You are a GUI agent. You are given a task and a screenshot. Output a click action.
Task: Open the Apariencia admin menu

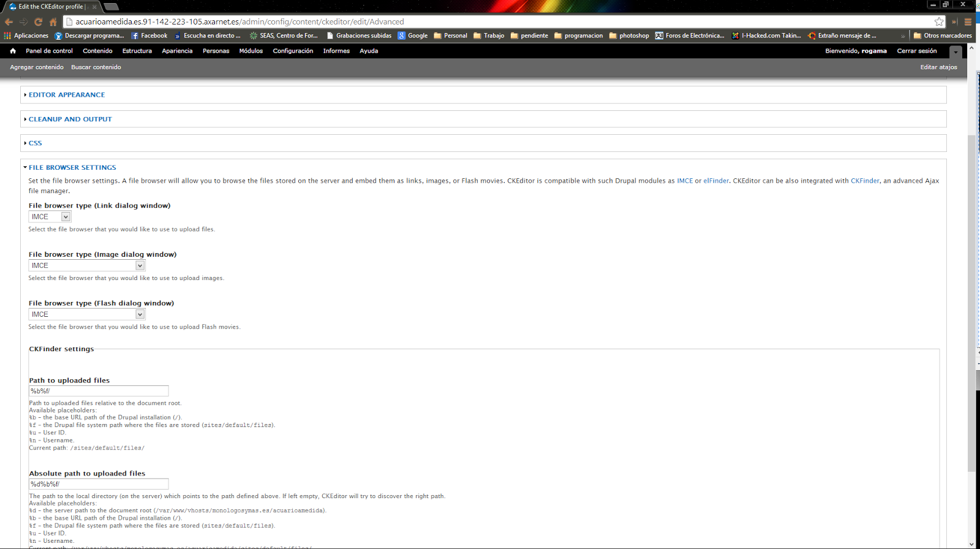[177, 51]
